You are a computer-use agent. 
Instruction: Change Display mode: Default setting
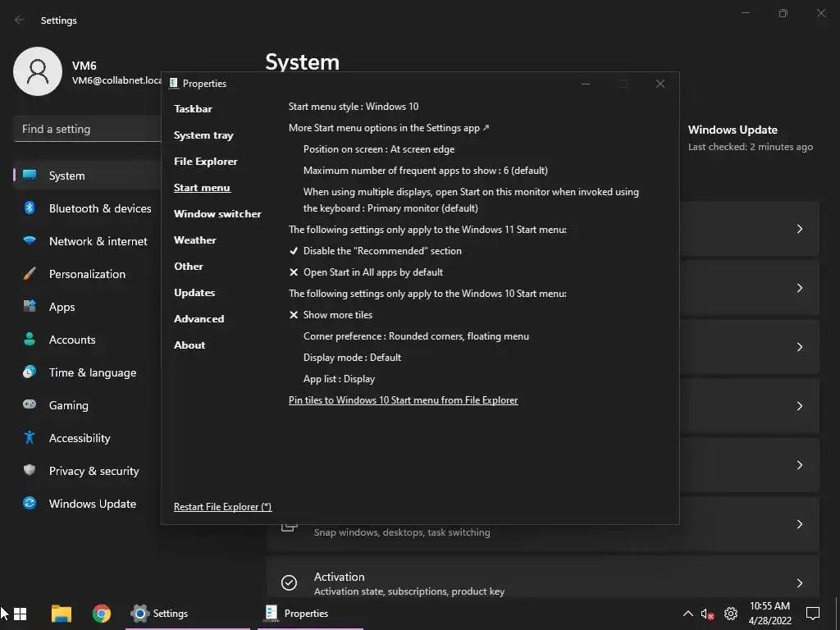[x=352, y=358]
